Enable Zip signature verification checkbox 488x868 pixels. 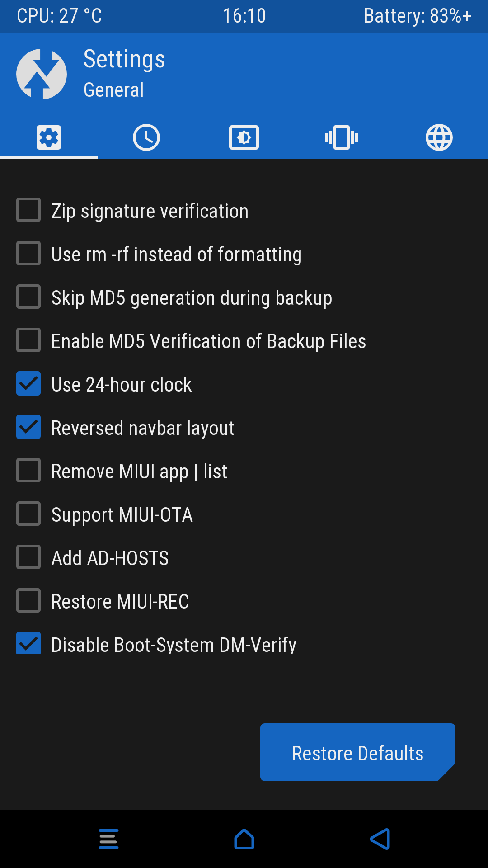[x=28, y=210]
